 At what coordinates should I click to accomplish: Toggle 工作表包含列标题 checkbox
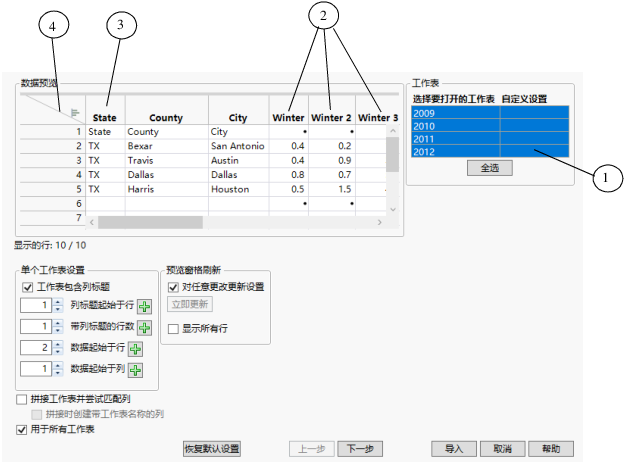click(28, 287)
